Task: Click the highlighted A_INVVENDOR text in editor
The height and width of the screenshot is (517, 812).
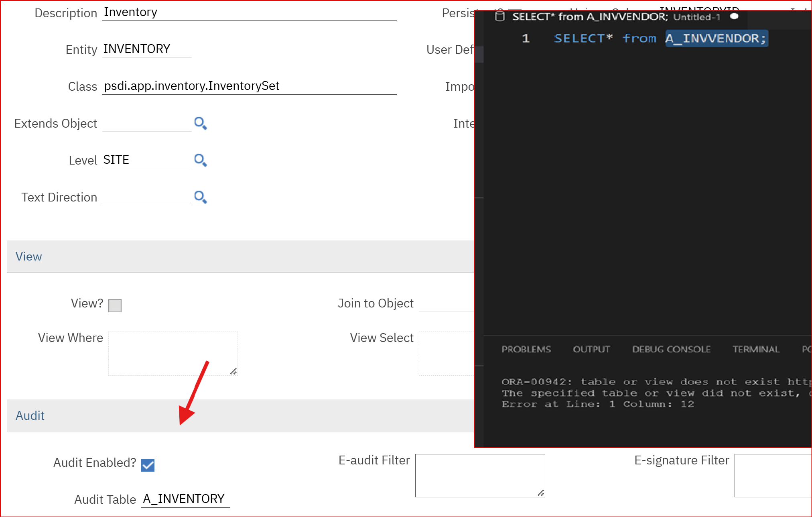Action: (716, 39)
